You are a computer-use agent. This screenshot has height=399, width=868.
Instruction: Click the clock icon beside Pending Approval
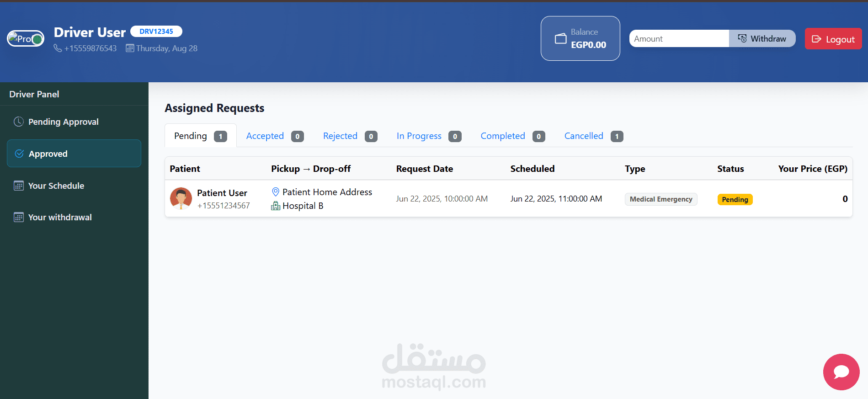coord(19,122)
